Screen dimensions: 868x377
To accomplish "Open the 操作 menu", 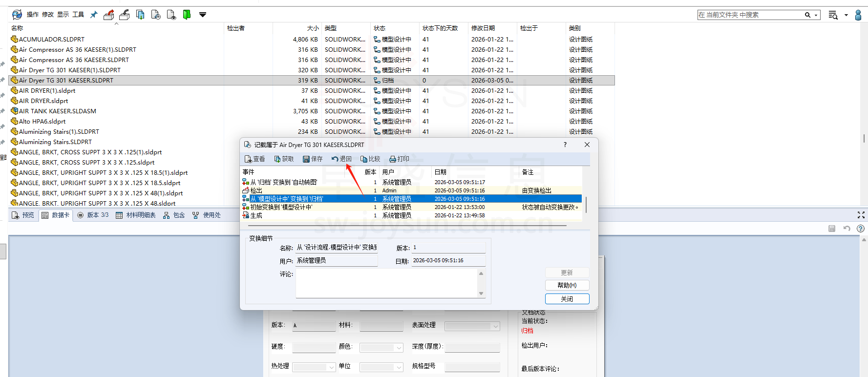I will click(32, 15).
